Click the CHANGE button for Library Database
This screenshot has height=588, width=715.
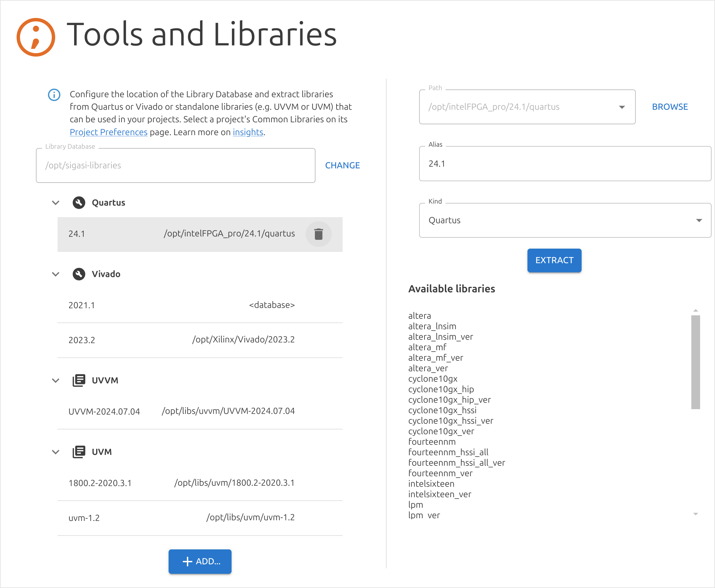pos(343,165)
